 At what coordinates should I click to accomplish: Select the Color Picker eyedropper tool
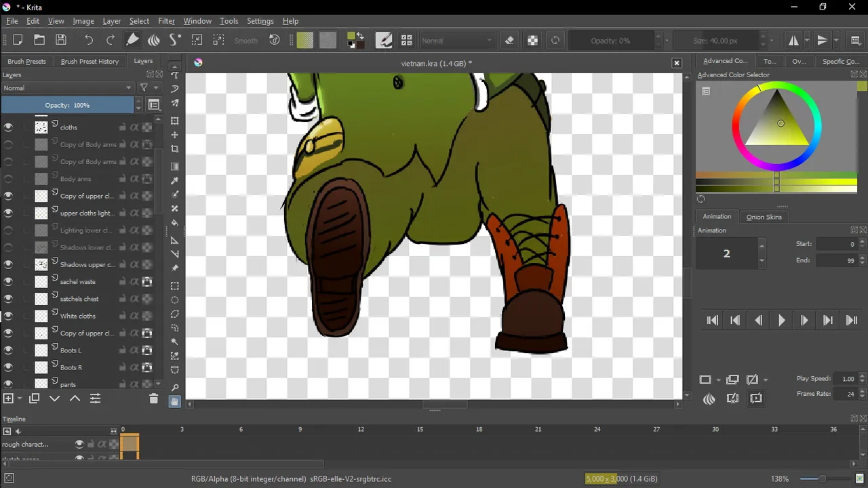pyautogui.click(x=175, y=180)
